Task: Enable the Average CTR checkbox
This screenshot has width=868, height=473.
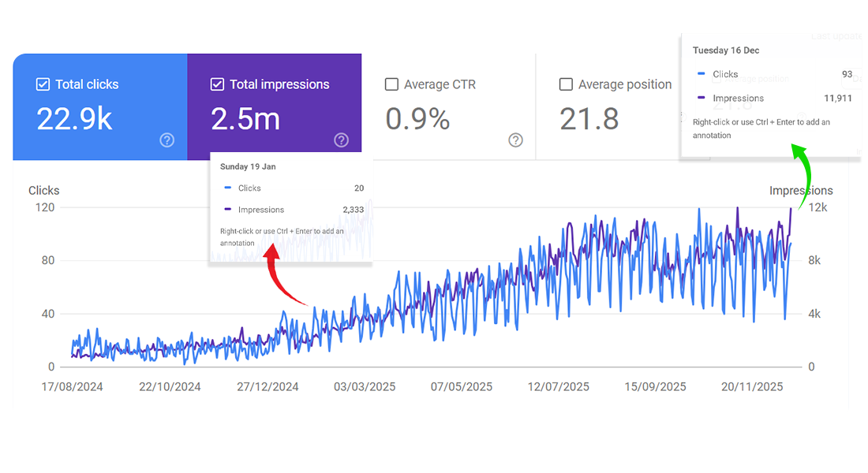Action: coord(391,84)
